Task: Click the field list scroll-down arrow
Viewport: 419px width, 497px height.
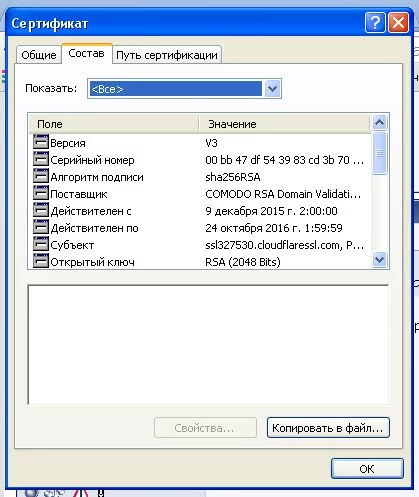Action: (x=380, y=259)
